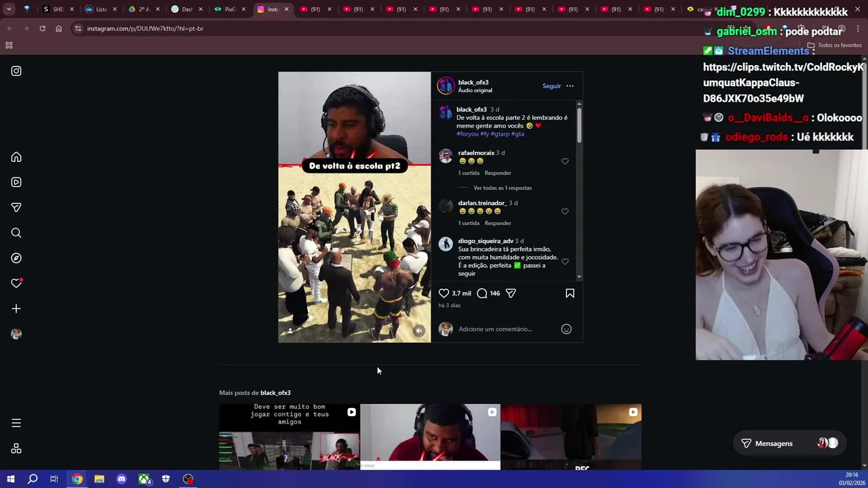Save post with bookmark icon
This screenshot has height=488, width=868.
click(570, 293)
